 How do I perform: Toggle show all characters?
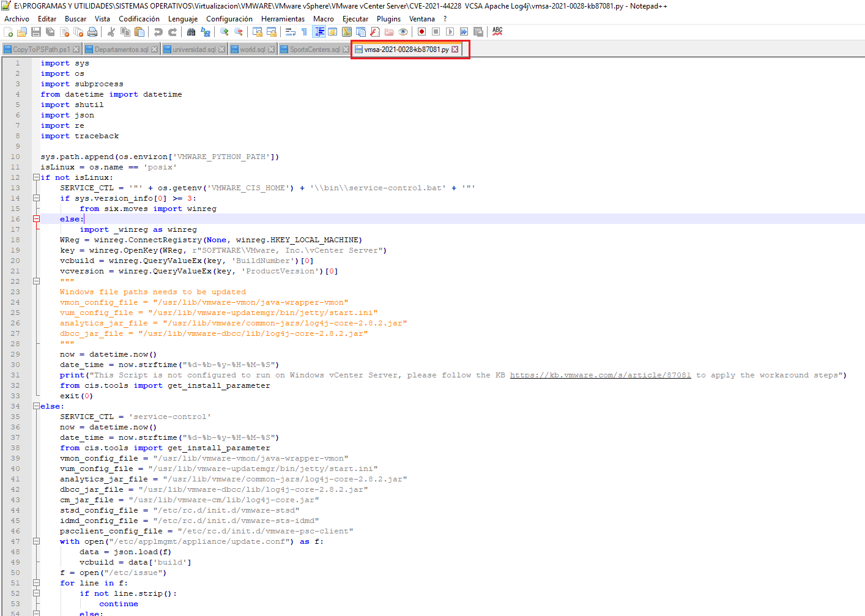pos(304,31)
